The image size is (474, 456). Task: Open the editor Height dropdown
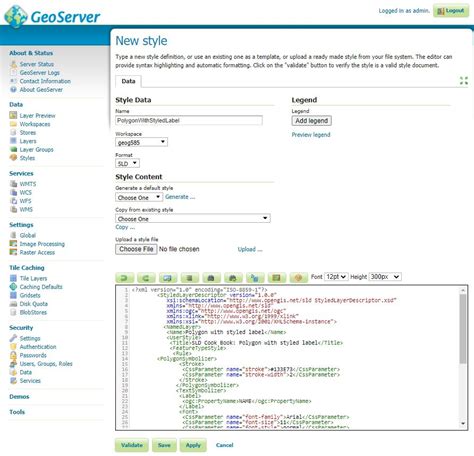point(385,277)
